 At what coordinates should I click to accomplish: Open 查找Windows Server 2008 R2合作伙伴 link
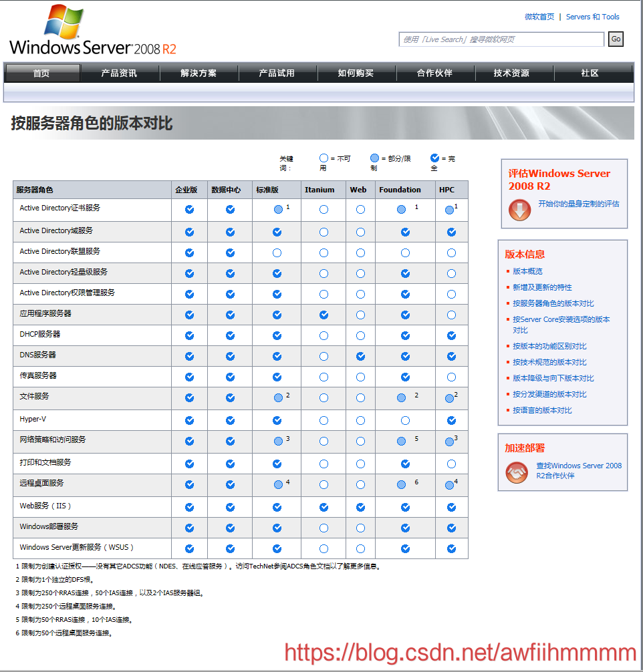[579, 470]
